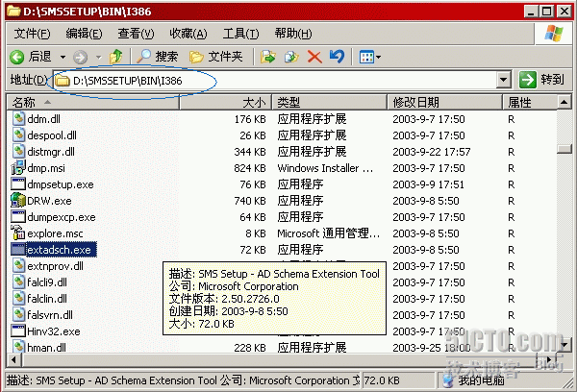Maximize the explorer window
This screenshot has width=577, height=392.
tap(547, 12)
